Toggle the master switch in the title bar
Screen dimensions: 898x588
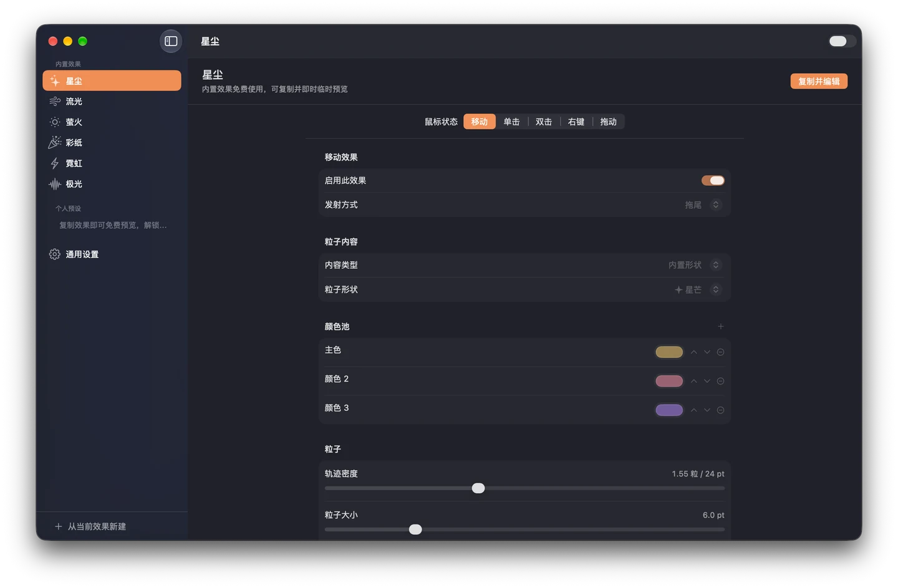(841, 41)
